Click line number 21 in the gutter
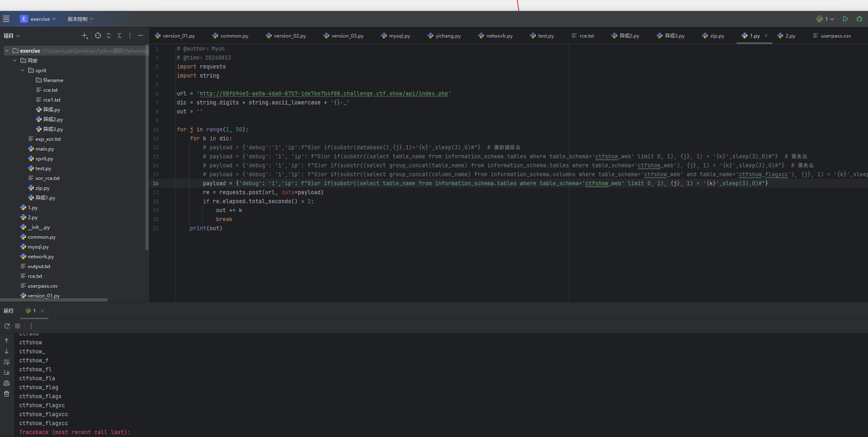Viewport: 868px width, 437px height. (156, 228)
